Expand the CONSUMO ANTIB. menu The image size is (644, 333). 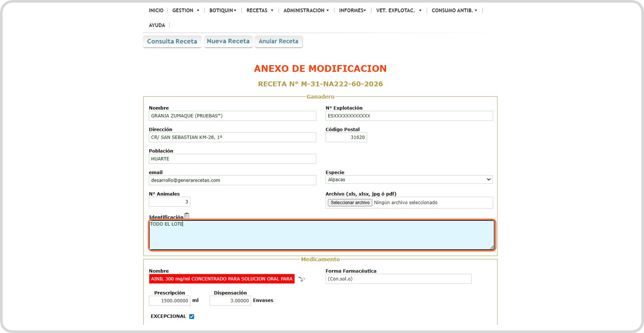[454, 10]
